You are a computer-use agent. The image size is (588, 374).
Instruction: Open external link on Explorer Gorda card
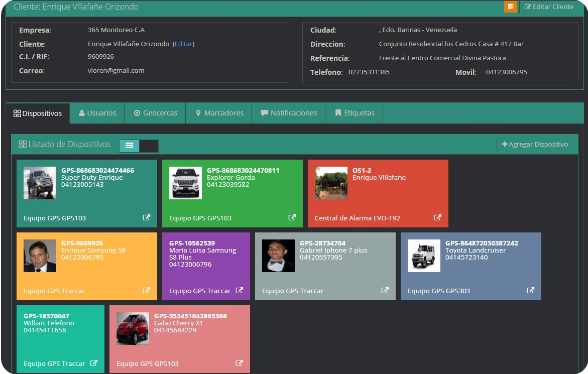coord(292,218)
